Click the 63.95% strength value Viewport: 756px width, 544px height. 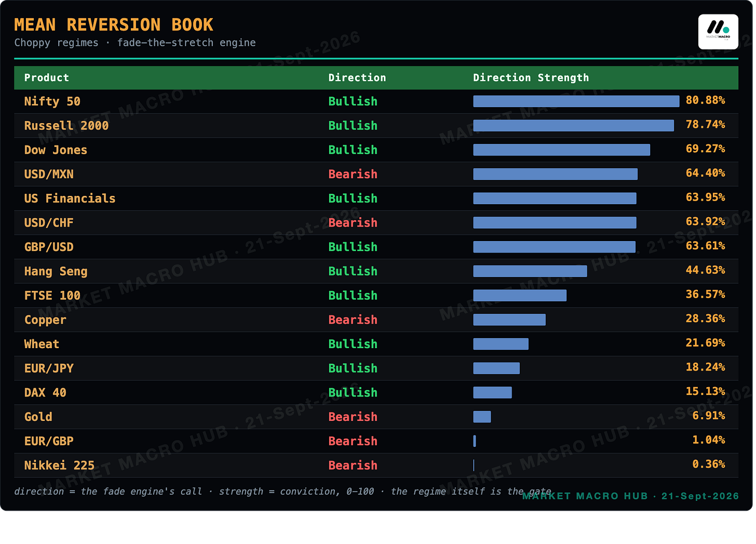pyautogui.click(x=705, y=197)
